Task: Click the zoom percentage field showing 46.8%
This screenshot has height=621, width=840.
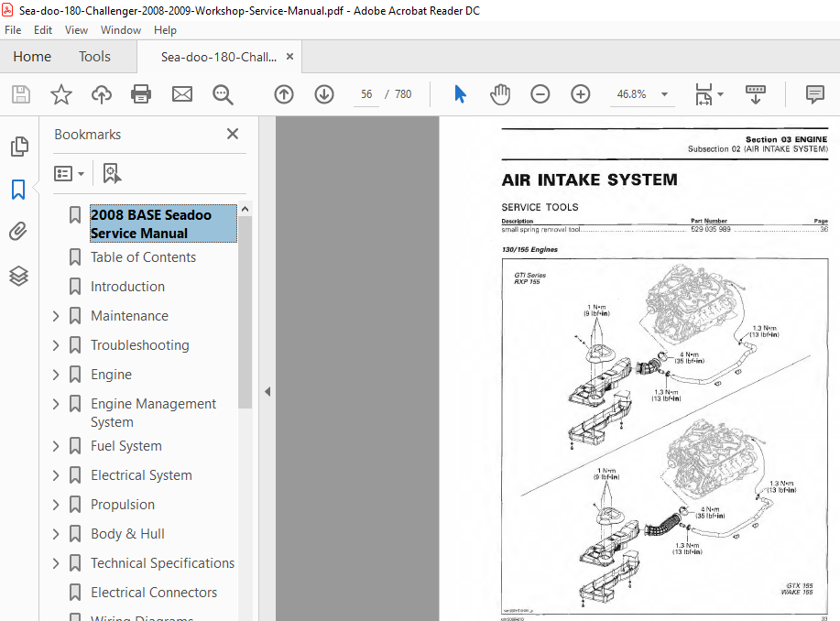Action: coord(632,94)
